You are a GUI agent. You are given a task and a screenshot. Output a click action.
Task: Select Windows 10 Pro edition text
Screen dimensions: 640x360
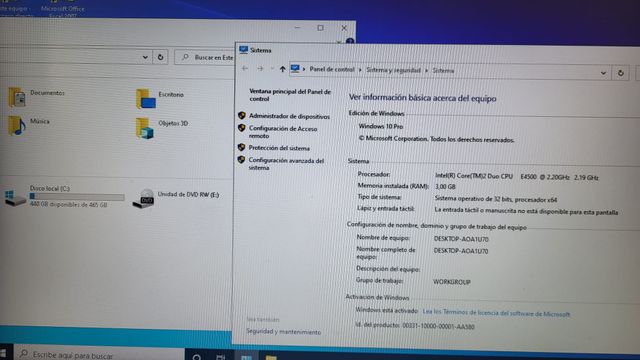(x=380, y=127)
